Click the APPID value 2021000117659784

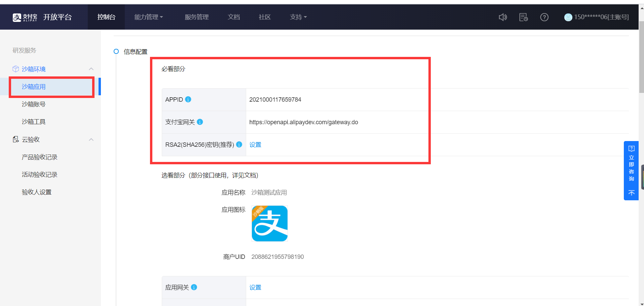(275, 100)
